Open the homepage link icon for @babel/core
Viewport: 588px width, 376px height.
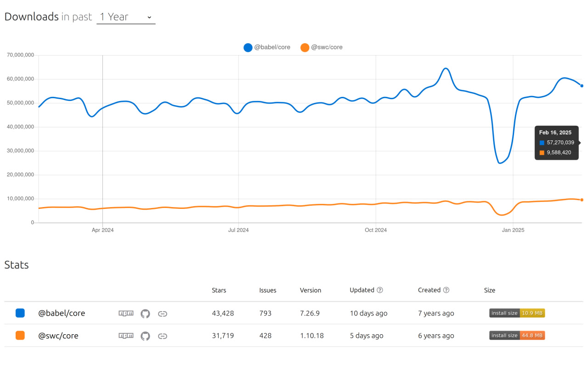pyautogui.click(x=163, y=313)
